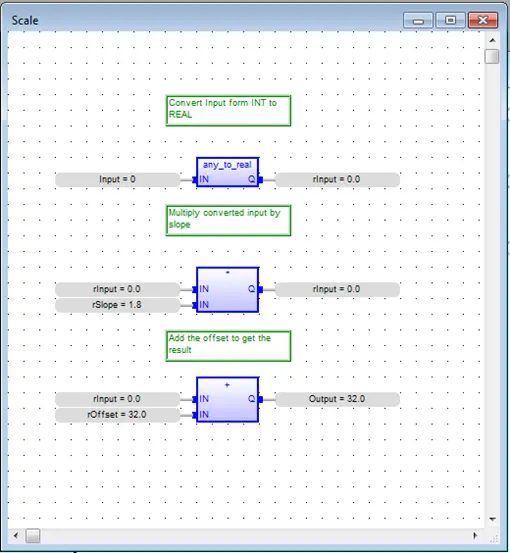
Task: Click vertical scrollbar down arrow
Action: (492, 519)
